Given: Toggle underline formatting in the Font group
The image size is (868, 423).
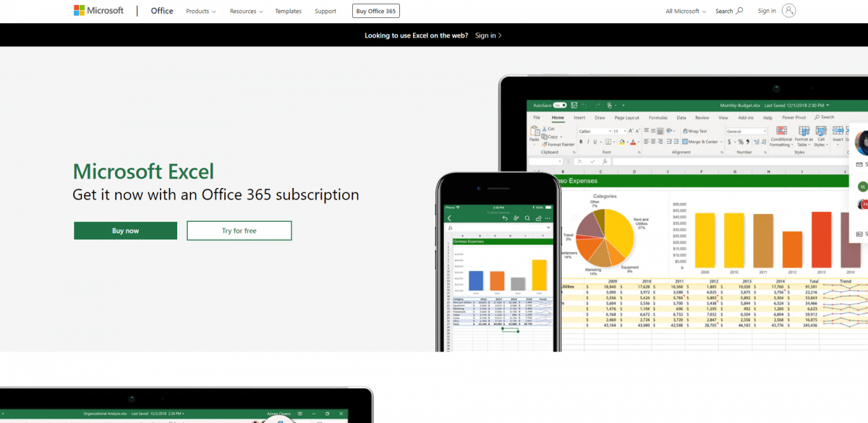Looking at the screenshot, I should [594, 140].
